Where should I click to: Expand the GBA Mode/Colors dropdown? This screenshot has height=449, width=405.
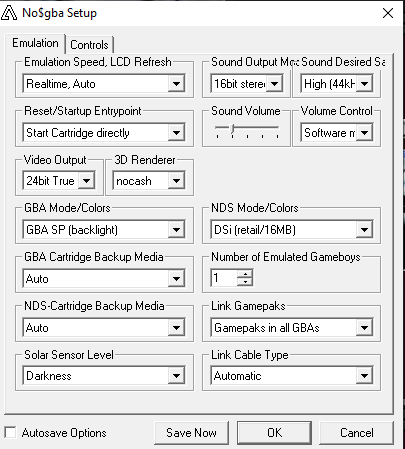tap(104, 230)
